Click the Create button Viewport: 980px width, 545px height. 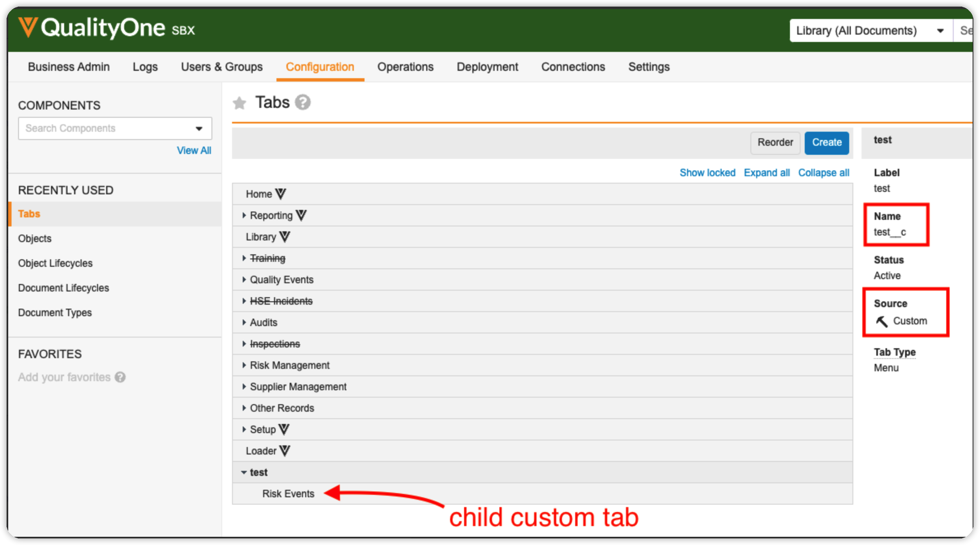(827, 142)
